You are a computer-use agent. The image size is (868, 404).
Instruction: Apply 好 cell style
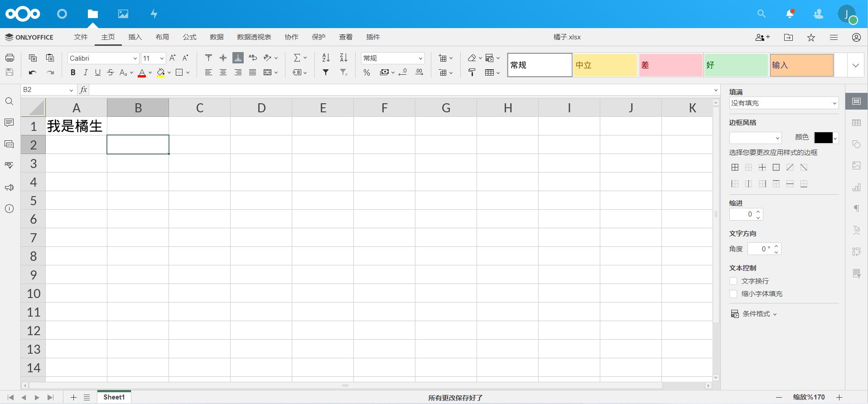[x=736, y=65]
